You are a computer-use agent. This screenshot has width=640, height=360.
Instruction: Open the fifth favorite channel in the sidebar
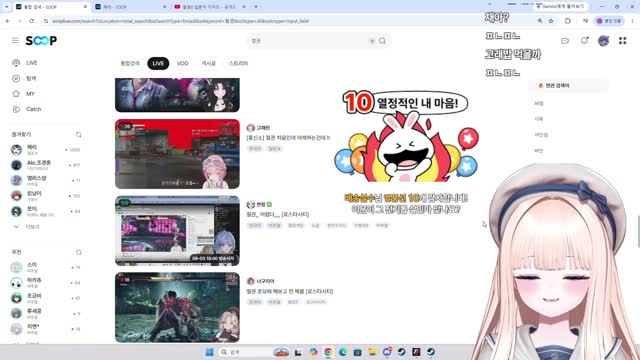(x=46, y=211)
